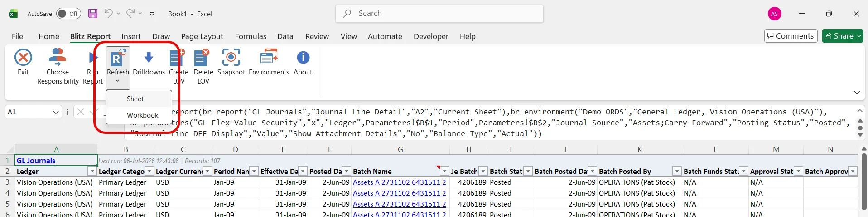The image size is (868, 217).
Task: Open Choose Responsibility
Action: (58, 67)
